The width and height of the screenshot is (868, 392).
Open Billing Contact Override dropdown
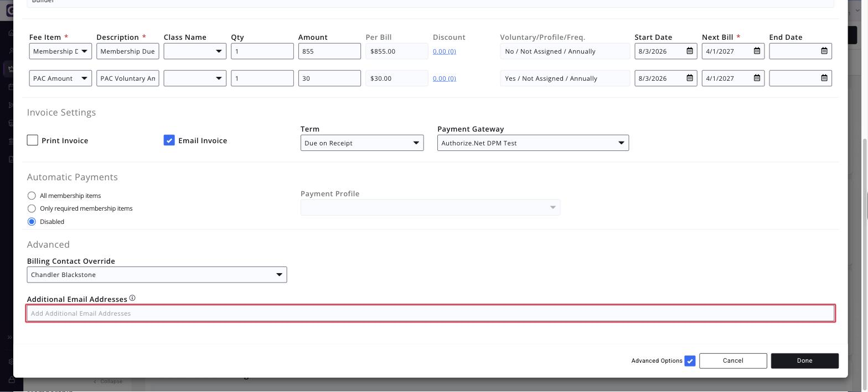[x=157, y=275]
